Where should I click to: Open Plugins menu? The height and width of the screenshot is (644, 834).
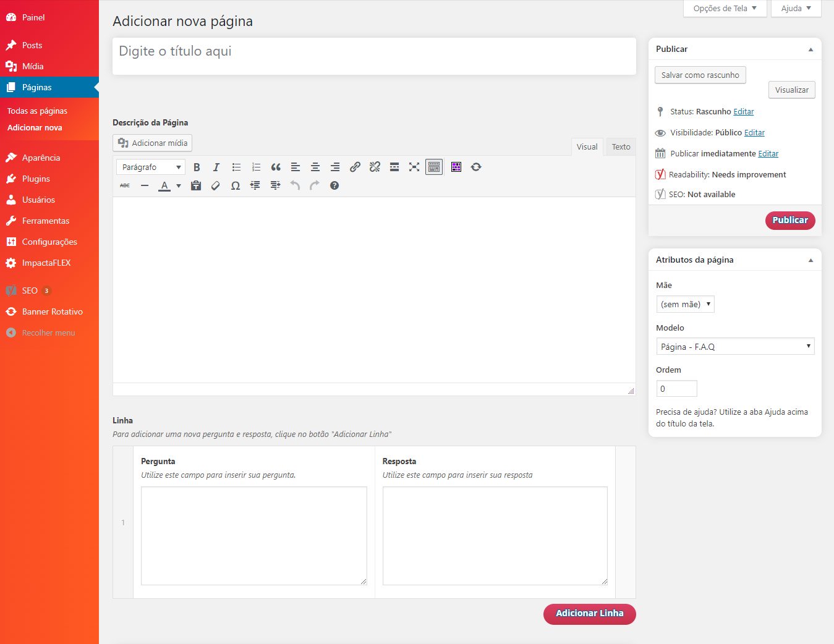[49, 179]
